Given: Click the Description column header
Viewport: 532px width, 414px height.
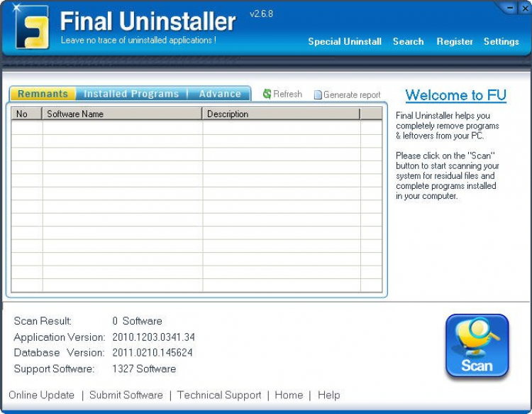Looking at the screenshot, I should click(x=282, y=114).
